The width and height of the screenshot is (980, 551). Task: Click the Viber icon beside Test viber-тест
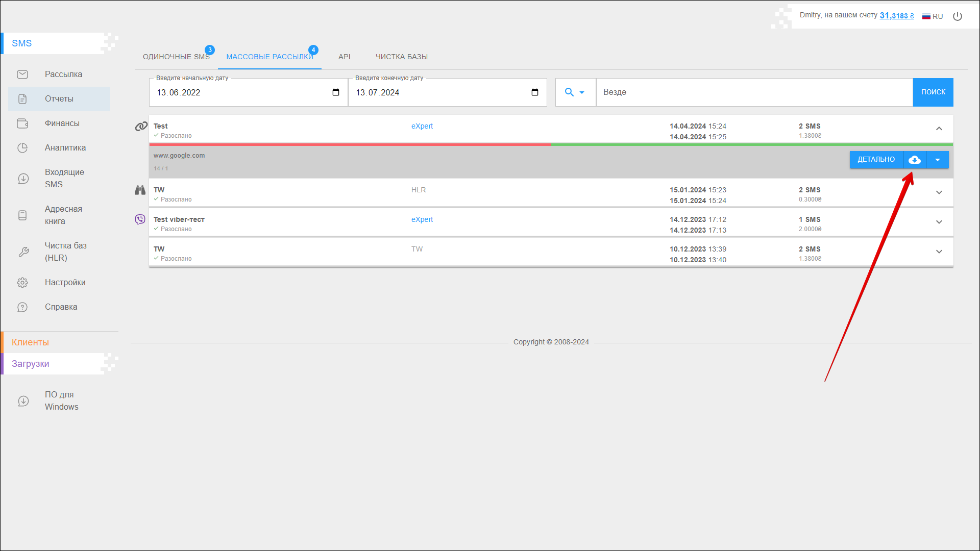click(x=140, y=219)
